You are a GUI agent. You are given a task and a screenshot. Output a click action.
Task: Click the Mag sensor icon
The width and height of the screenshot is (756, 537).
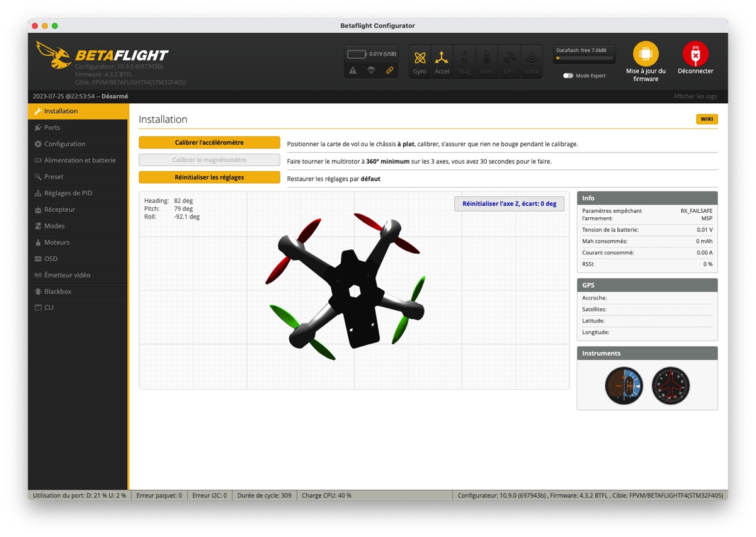pos(464,62)
